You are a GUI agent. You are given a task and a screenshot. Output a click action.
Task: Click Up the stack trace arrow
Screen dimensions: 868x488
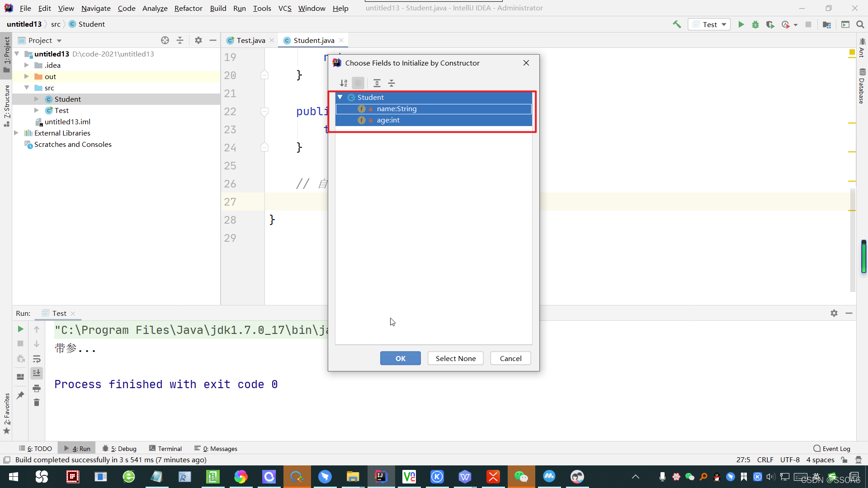tap(37, 329)
